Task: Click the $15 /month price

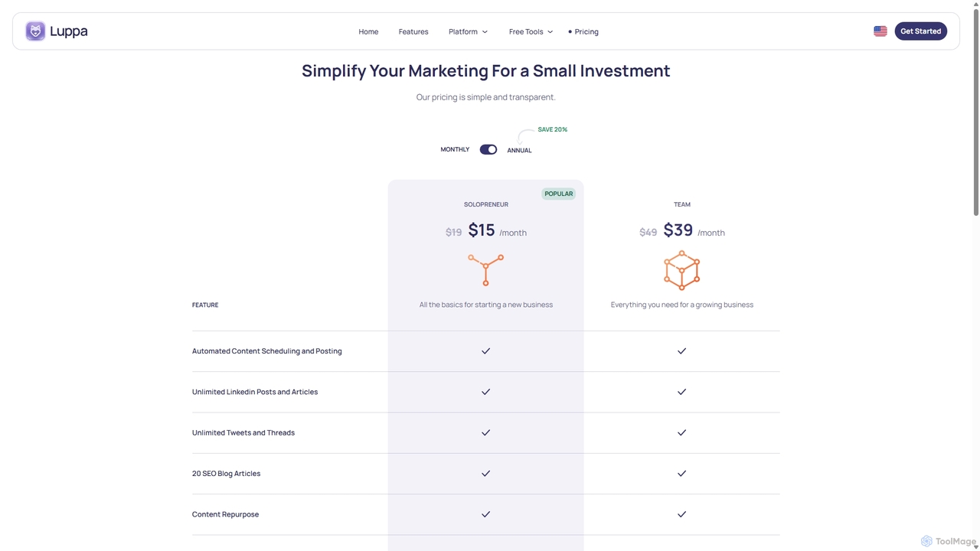Action: (x=498, y=230)
